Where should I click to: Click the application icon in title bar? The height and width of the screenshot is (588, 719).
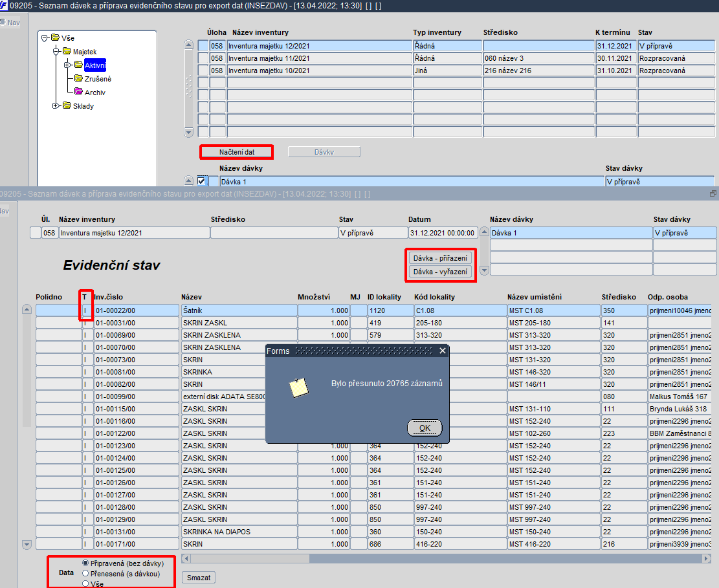(x=4, y=6)
